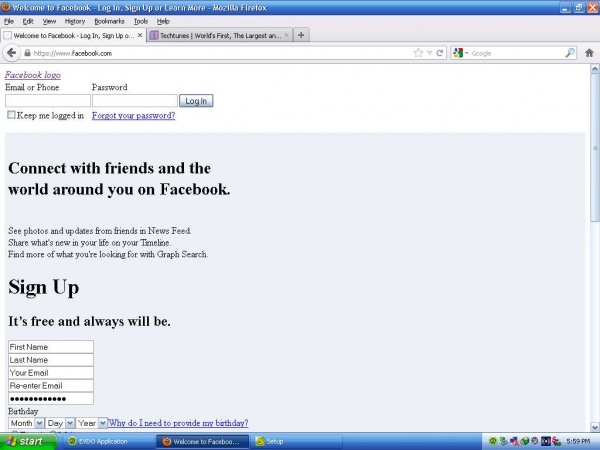Viewport: 600px width, 450px height.
Task: Click the Google search engine icon
Action: point(458,53)
